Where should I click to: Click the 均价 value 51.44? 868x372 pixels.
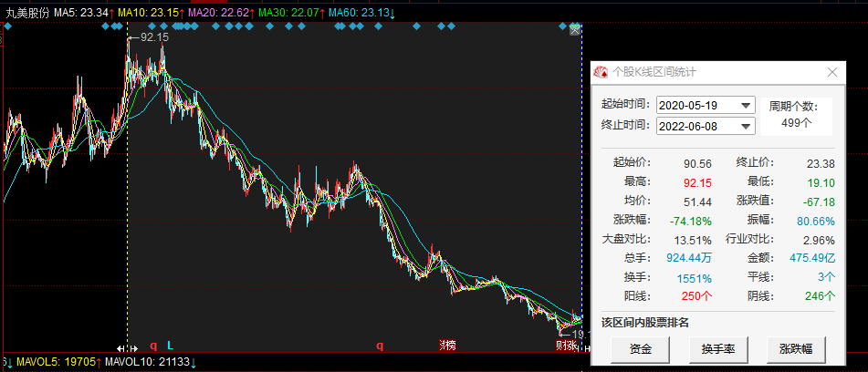click(x=697, y=201)
